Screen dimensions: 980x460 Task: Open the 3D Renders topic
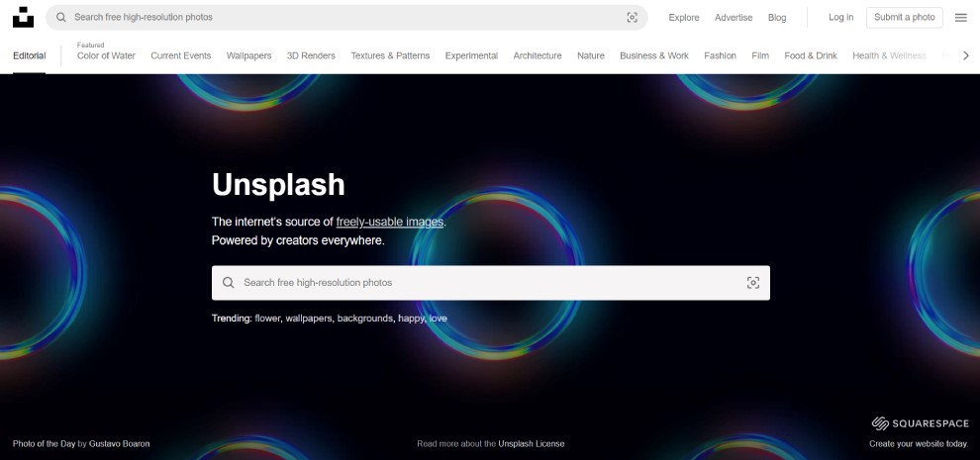point(311,55)
